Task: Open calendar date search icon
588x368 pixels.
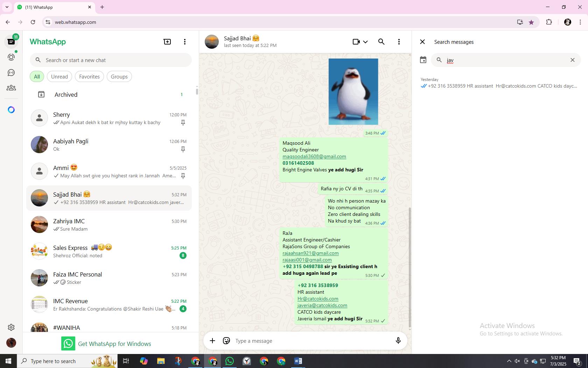Action: [423, 60]
